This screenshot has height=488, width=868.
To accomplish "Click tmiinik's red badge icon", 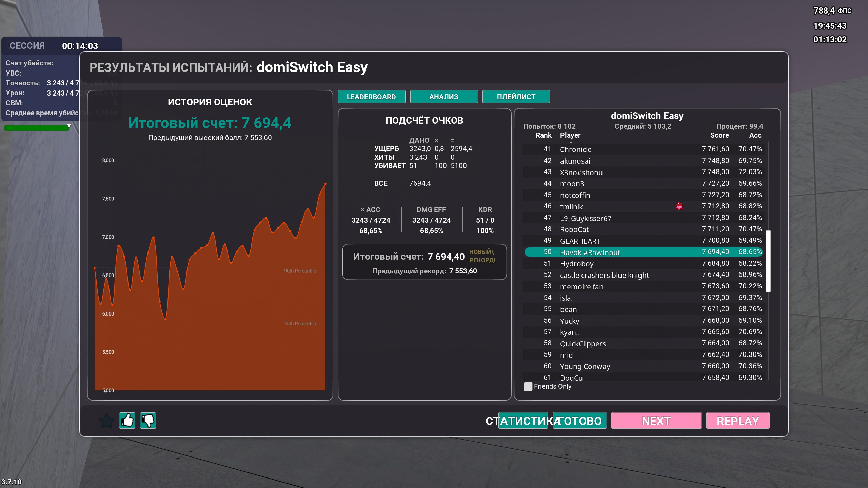I will coord(679,206).
